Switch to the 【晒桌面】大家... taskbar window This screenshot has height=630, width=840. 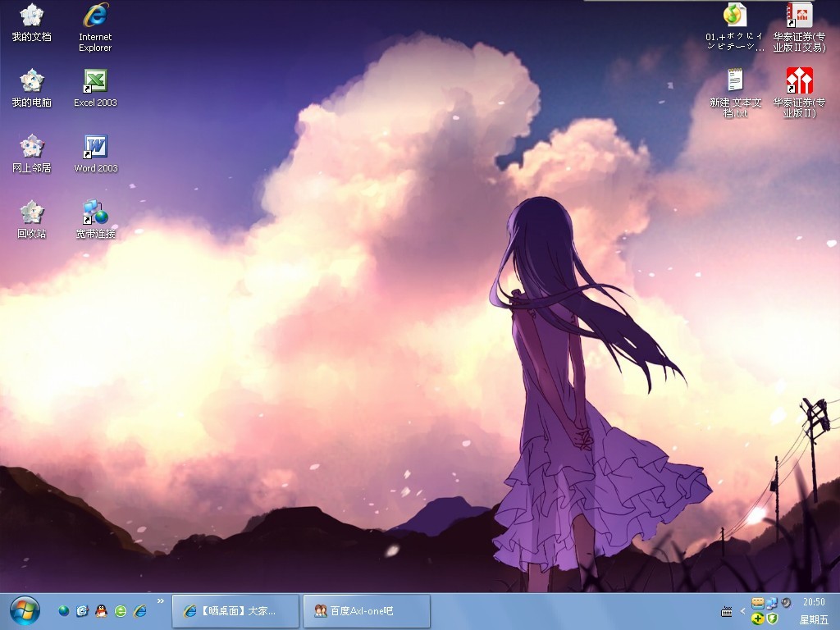click(235, 610)
